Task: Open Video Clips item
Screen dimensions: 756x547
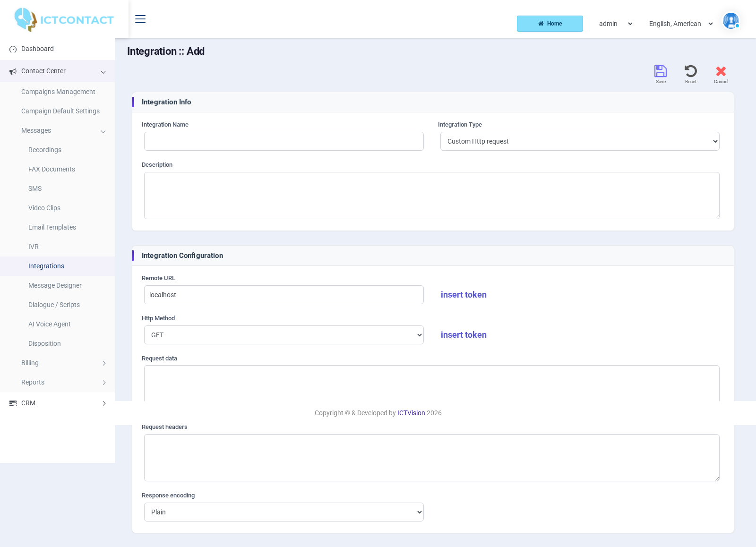Action: coord(44,208)
